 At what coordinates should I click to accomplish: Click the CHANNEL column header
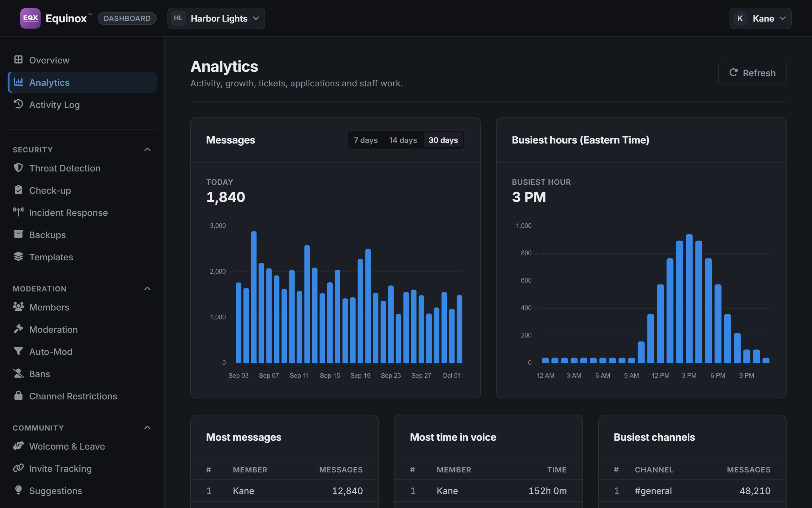[x=654, y=469]
